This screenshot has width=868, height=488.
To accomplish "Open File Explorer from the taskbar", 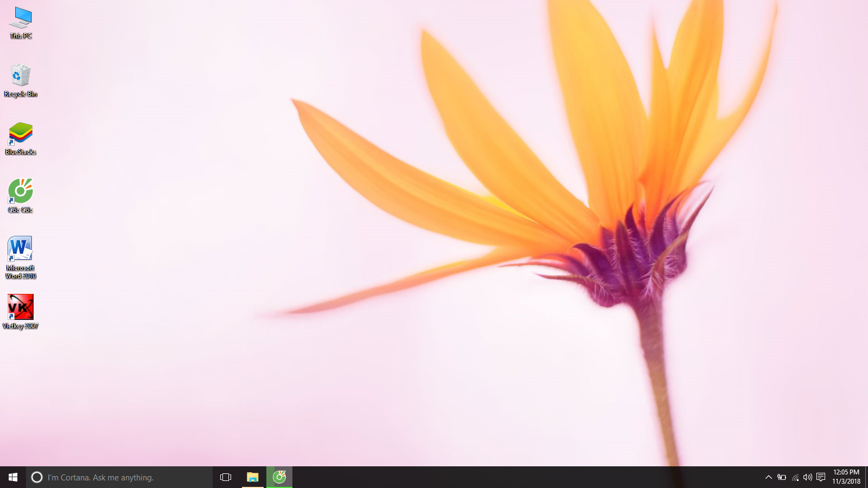I will tap(253, 477).
